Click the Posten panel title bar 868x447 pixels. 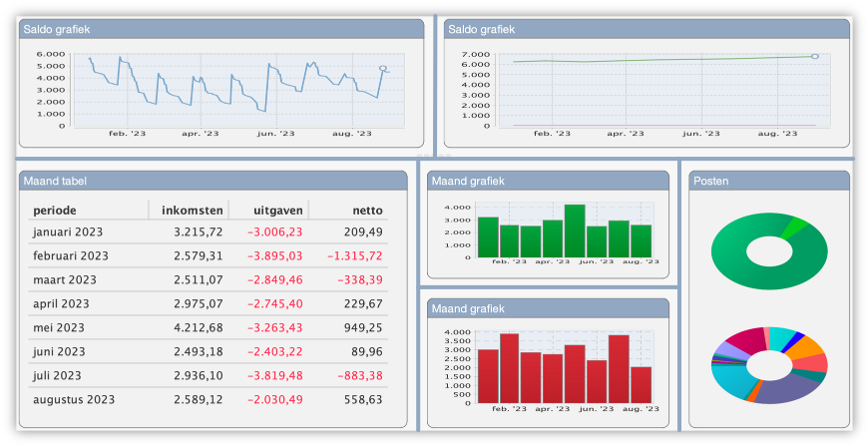tap(768, 181)
